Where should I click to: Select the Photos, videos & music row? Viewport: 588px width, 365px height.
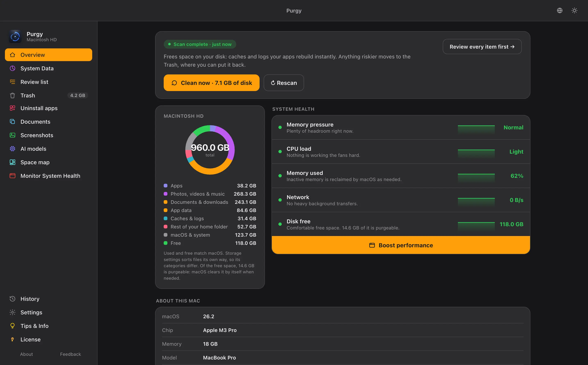pyautogui.click(x=210, y=194)
